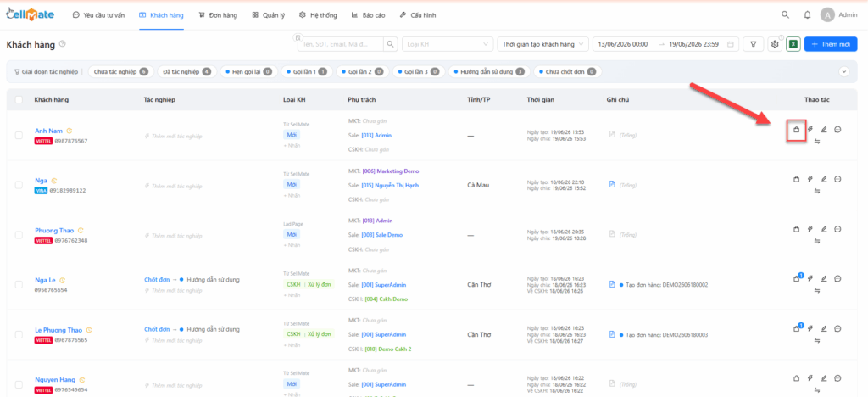This screenshot has width=868, height=397.
Task: Click the bag icon in the Nga row
Action: tap(796, 179)
